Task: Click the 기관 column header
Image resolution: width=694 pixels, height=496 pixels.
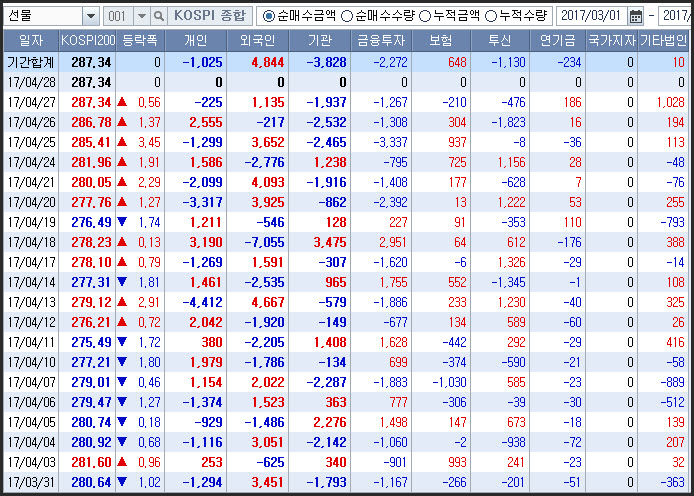Action: (x=320, y=41)
